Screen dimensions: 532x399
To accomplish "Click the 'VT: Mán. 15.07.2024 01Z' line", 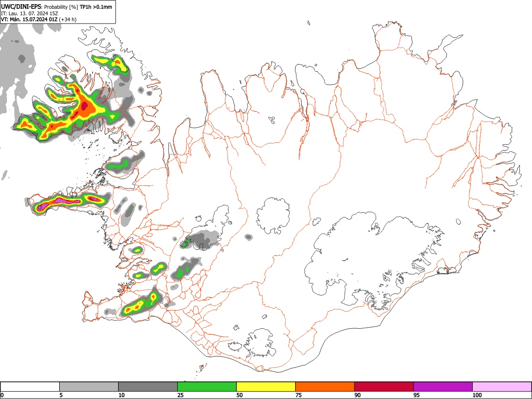I will [x=29, y=19].
